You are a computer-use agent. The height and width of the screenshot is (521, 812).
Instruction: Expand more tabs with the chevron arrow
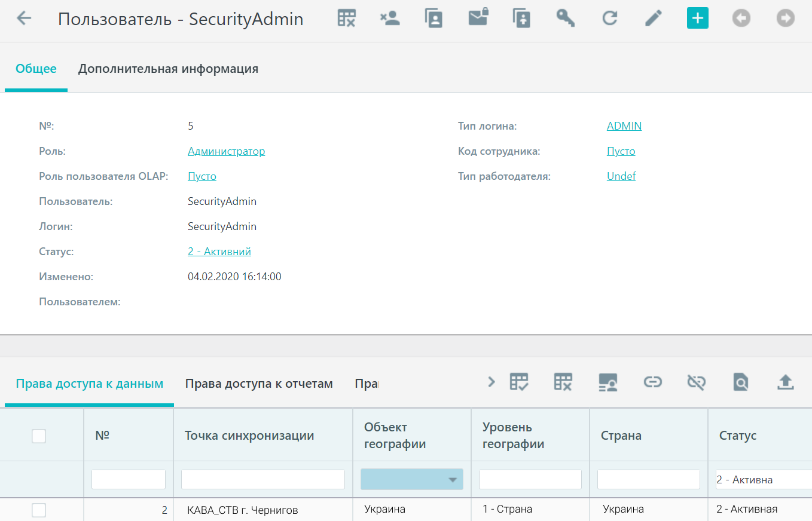coord(492,382)
